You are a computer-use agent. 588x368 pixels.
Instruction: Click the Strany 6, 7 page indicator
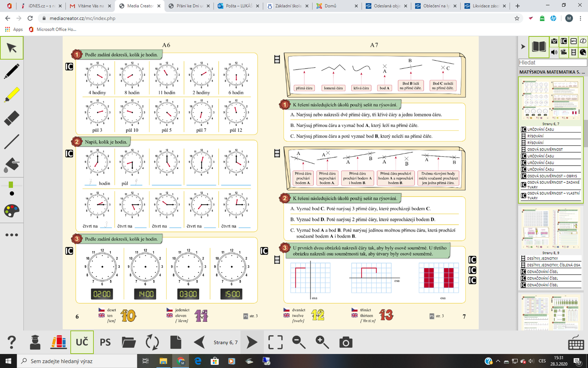[x=226, y=343]
